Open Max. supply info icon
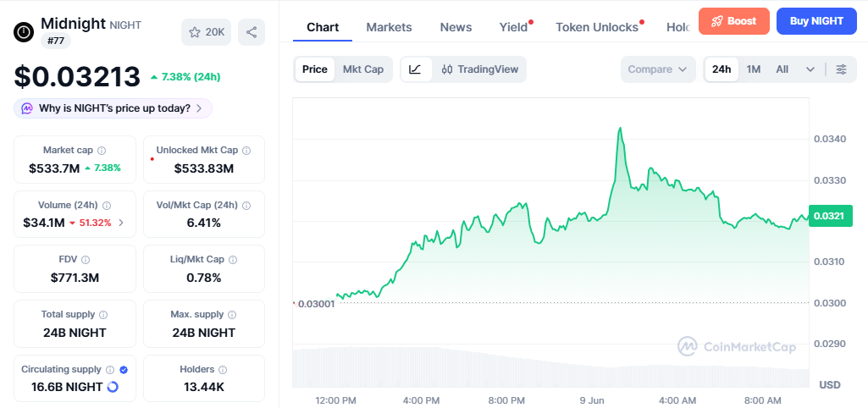868x408 pixels. point(232,314)
